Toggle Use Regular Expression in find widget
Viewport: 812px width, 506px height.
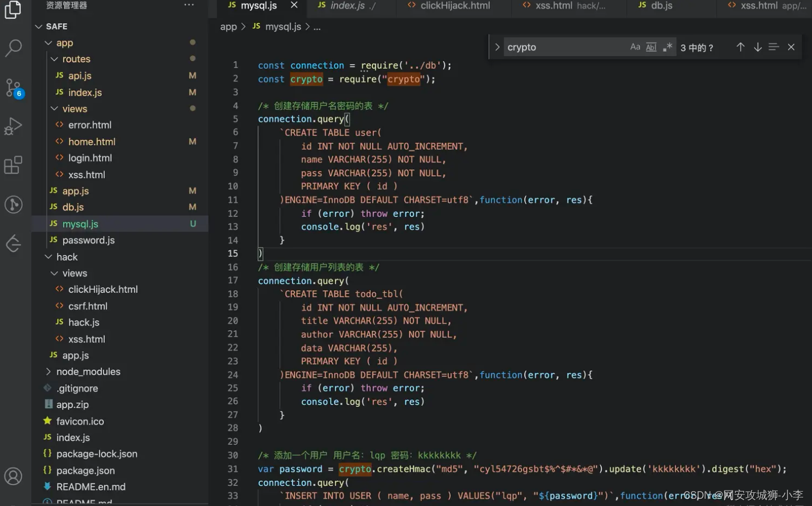(x=667, y=47)
